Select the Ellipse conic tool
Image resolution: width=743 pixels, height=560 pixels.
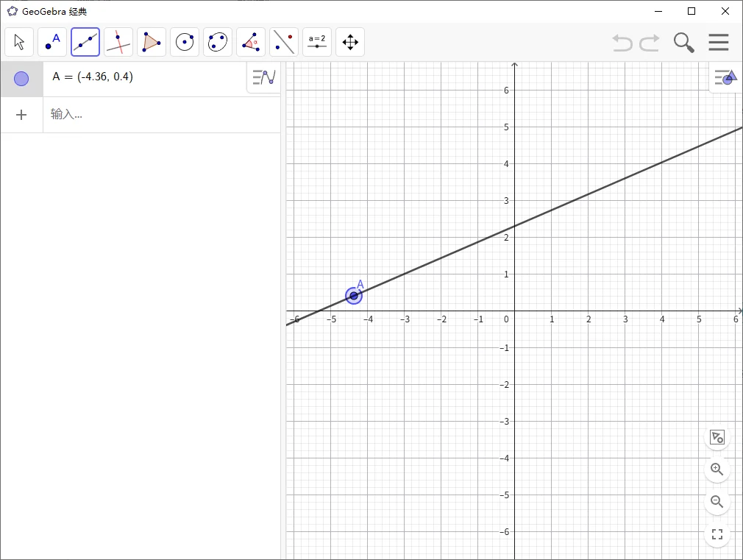[218, 42]
